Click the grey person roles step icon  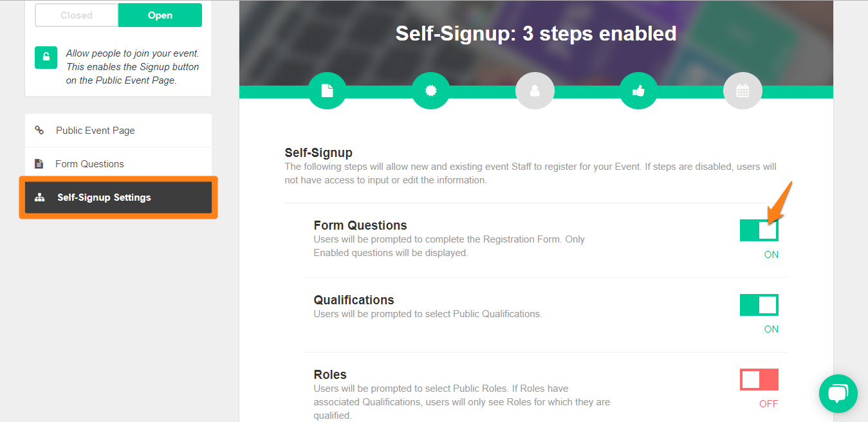click(535, 91)
